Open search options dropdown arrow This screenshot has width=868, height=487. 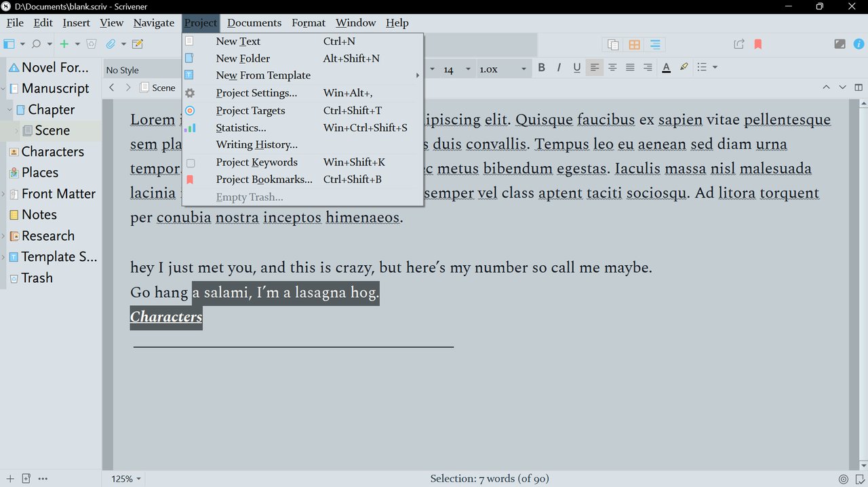50,45
